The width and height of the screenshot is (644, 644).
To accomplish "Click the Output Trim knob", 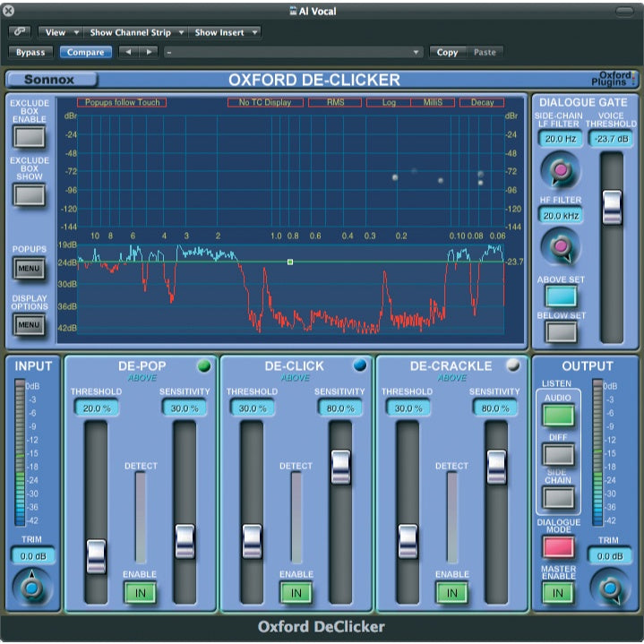I will point(609,588).
